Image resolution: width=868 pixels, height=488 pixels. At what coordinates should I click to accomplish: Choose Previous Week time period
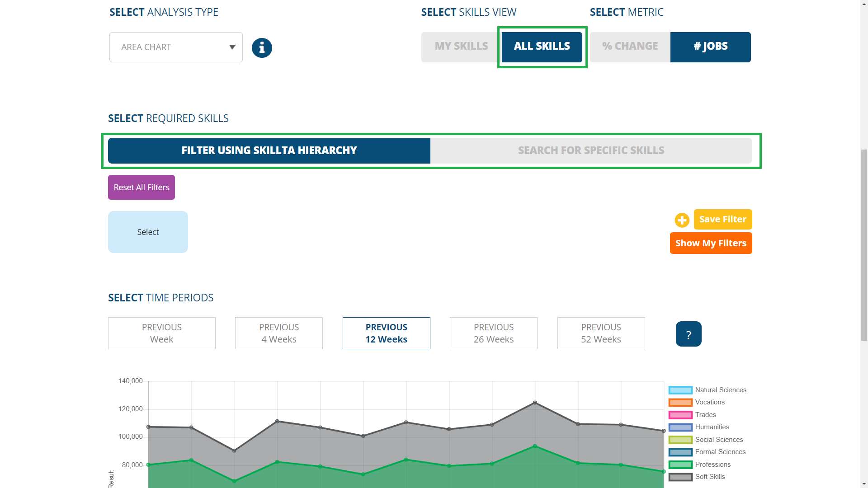coord(161,333)
